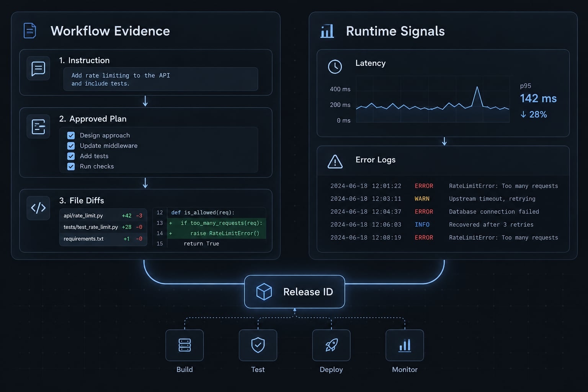Click the latency spike on the chart
The width and height of the screenshot is (588, 392).
pyautogui.click(x=477, y=96)
